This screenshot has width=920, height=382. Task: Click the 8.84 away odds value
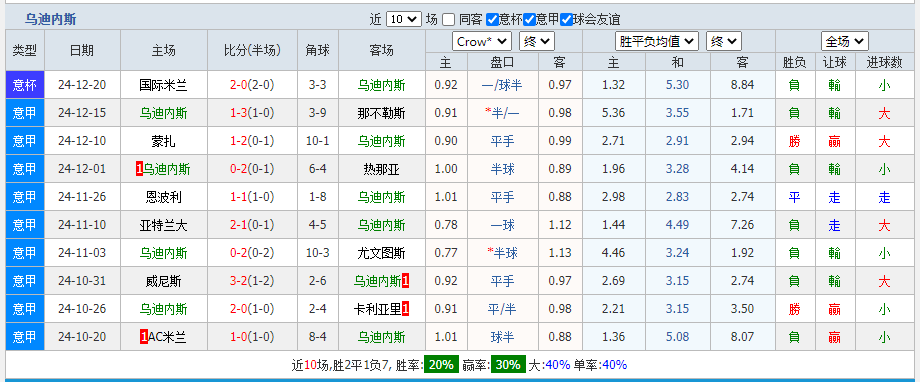click(743, 85)
